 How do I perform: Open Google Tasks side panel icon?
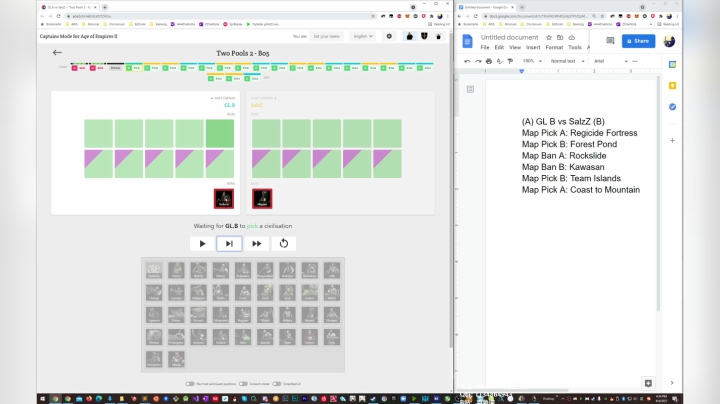tap(672, 107)
